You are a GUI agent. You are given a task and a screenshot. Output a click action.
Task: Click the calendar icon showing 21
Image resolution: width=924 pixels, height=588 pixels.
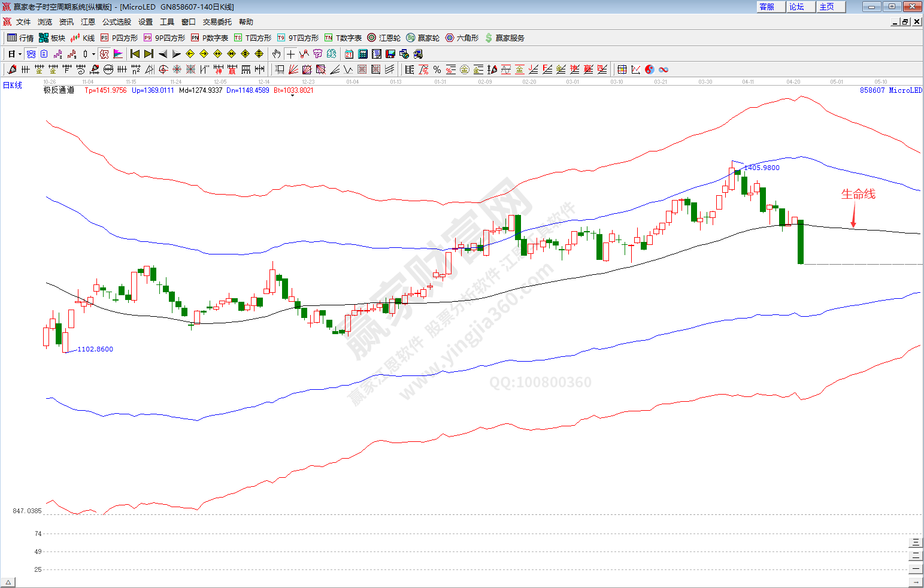click(x=349, y=54)
